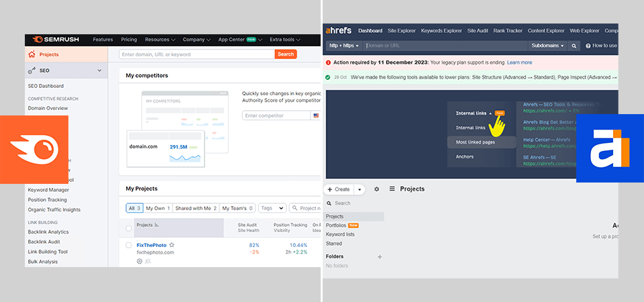Select the Shared with Me tab

pos(196,208)
